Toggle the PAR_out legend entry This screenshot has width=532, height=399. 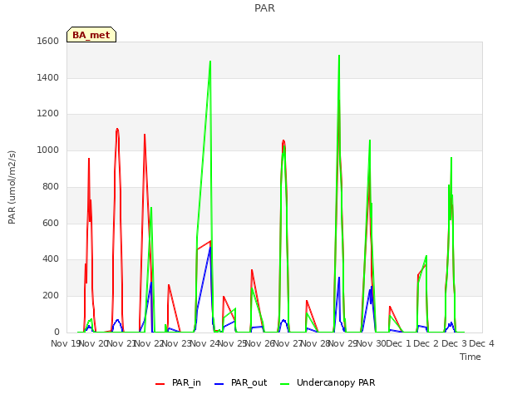tap(241, 382)
